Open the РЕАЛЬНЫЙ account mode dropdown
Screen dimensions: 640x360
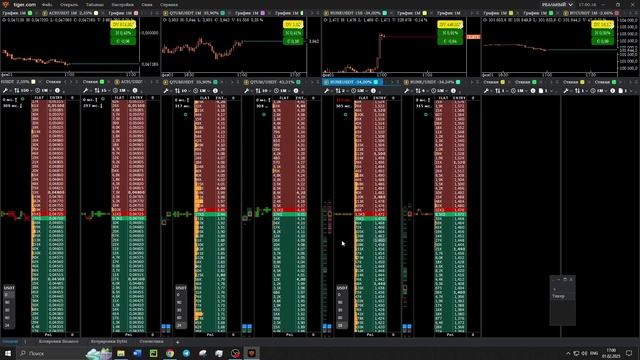pyautogui.click(x=557, y=4)
